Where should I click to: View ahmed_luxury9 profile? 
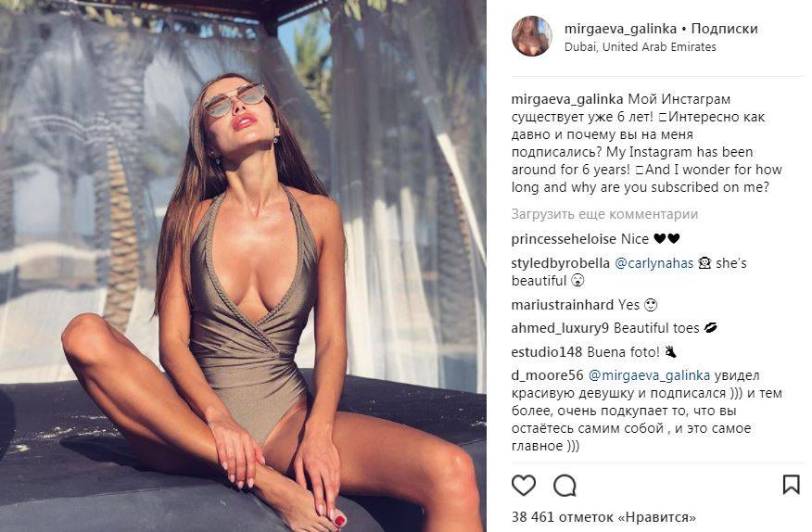tap(560, 328)
